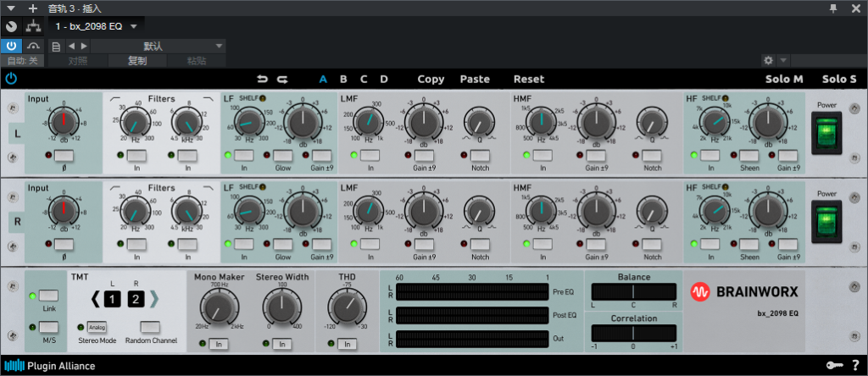Select settings slot C
This screenshot has width=868, height=376.
tap(364, 79)
